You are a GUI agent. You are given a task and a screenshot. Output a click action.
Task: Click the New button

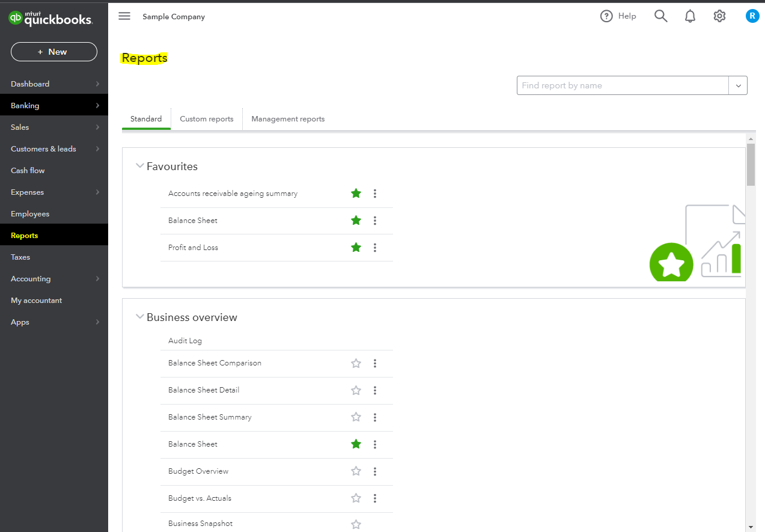[54, 52]
